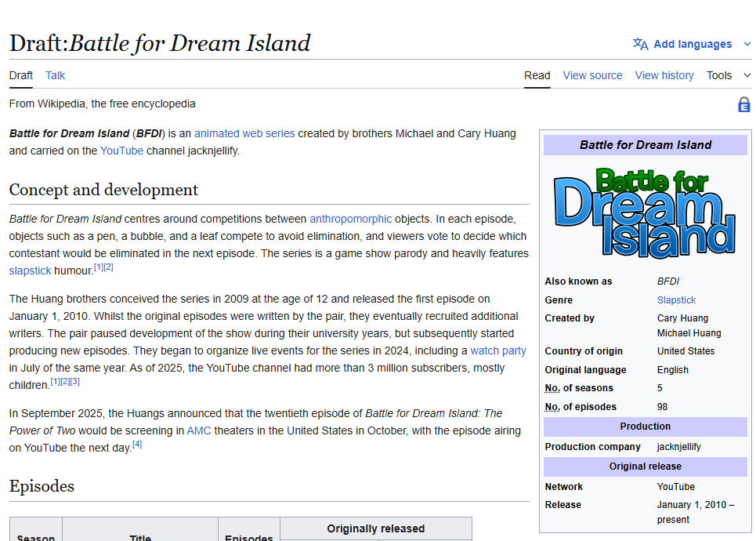The height and width of the screenshot is (541, 756).
Task: Follow the watch party link
Action: 498,350
